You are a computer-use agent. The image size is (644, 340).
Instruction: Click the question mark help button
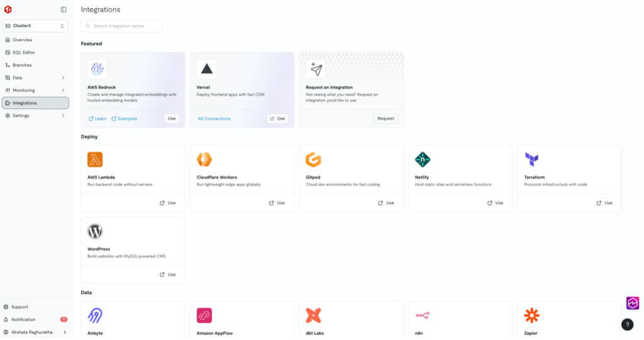point(627,325)
